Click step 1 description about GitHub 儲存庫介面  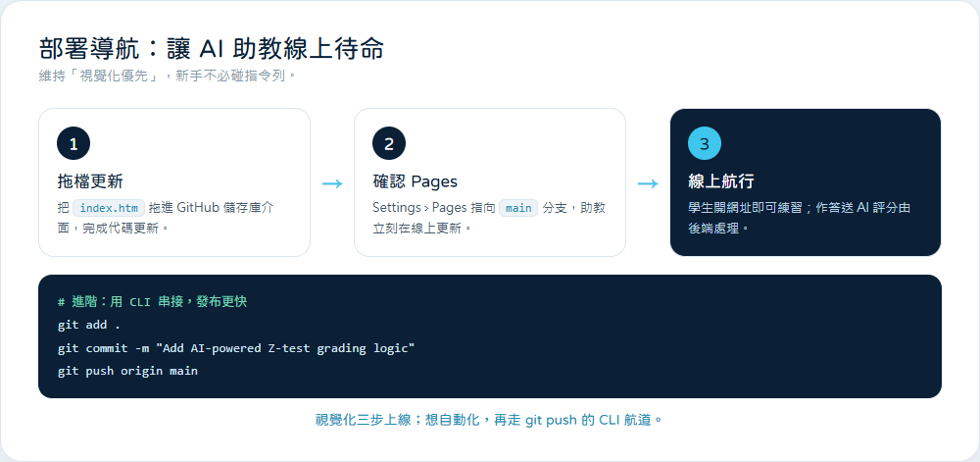pyautogui.click(x=166, y=218)
